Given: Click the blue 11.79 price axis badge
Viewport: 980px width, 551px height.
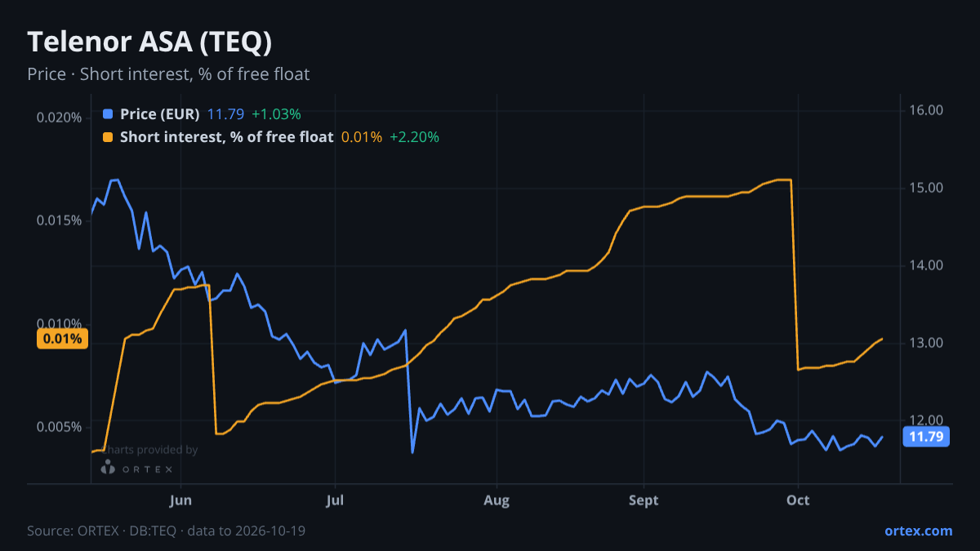Looking at the screenshot, I should click(927, 437).
